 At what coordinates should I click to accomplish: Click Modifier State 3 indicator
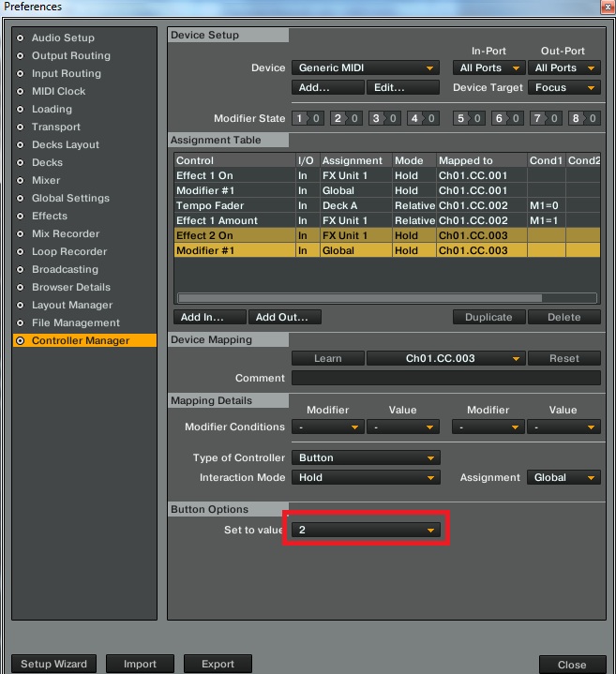[384, 118]
